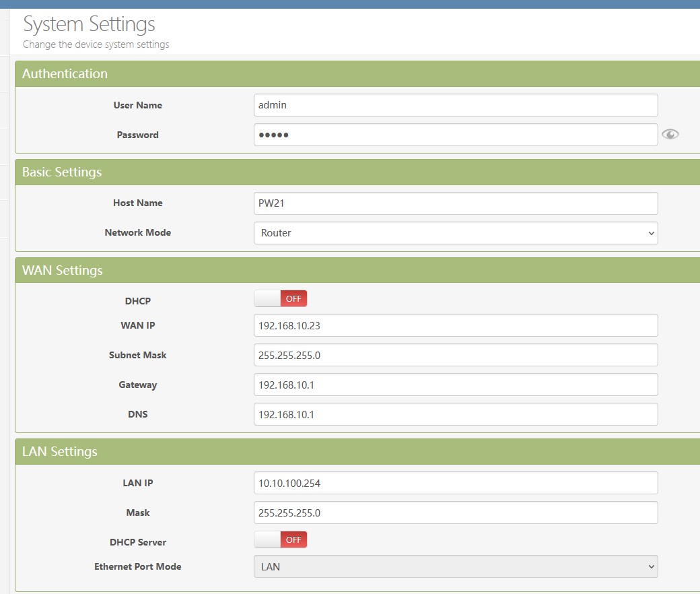700x594 pixels.
Task: Expand the Ethernet Port Mode dropdown
Action: tap(456, 566)
